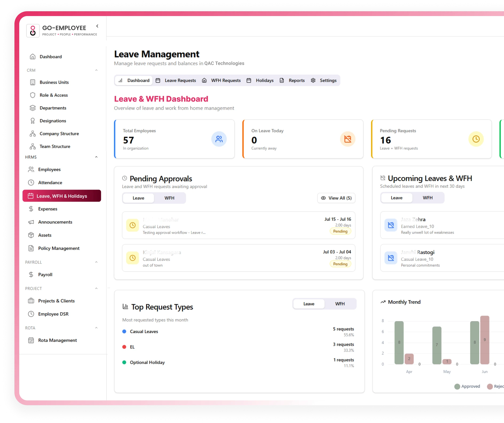The width and height of the screenshot is (504, 423).
Task: Select WFH toggle in Top Request Types
Action: 340,304
